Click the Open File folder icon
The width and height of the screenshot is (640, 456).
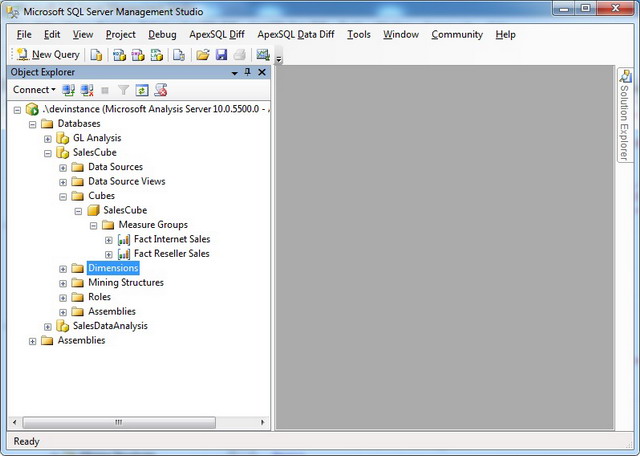click(202, 54)
